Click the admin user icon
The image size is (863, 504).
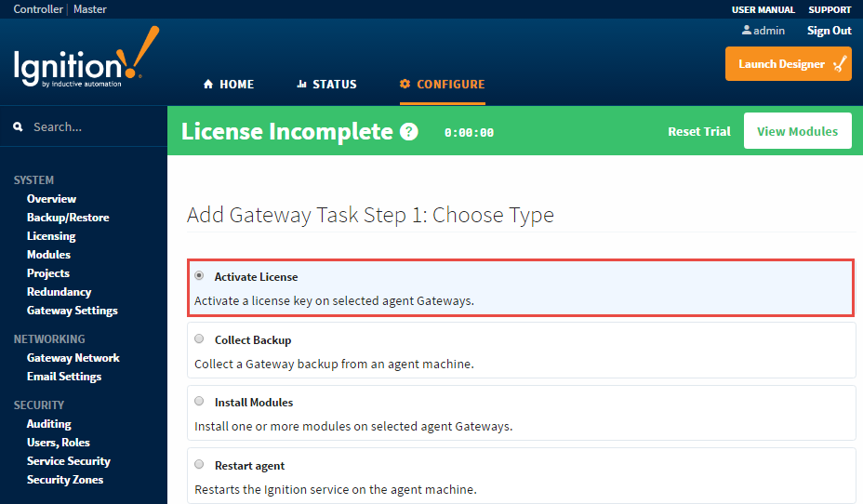click(x=746, y=31)
